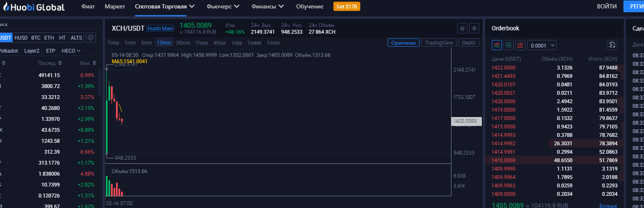The image size is (644, 208).
Task: Click the circular list icon next to ALTS
Action: point(91,38)
